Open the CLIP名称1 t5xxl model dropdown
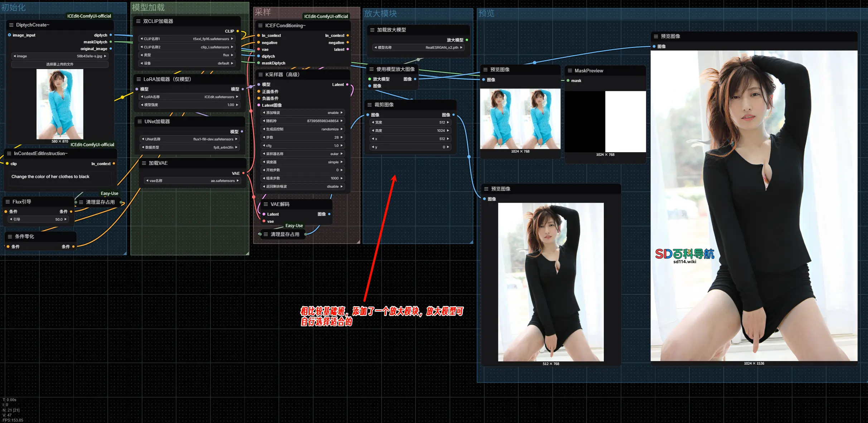 click(187, 39)
